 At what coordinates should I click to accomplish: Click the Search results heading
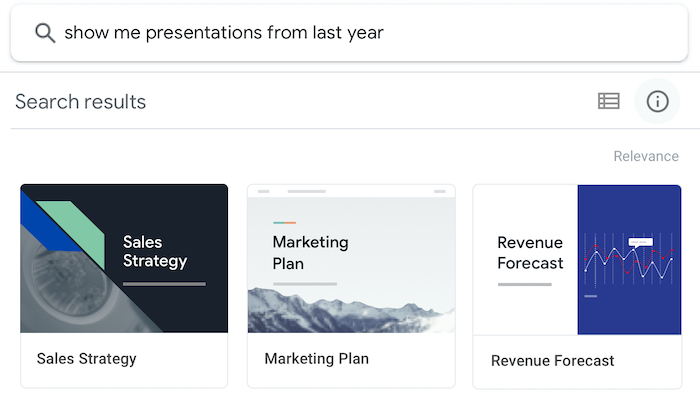tap(80, 102)
